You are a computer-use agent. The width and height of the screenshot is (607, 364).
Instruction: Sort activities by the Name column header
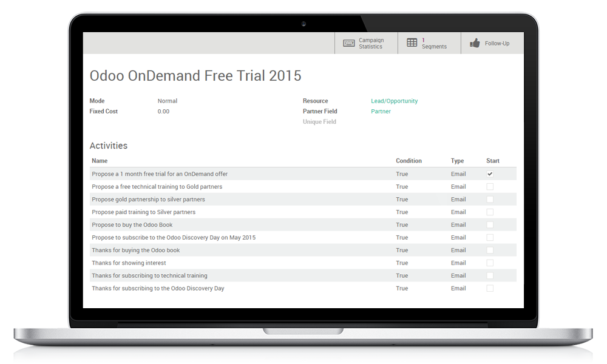point(100,161)
